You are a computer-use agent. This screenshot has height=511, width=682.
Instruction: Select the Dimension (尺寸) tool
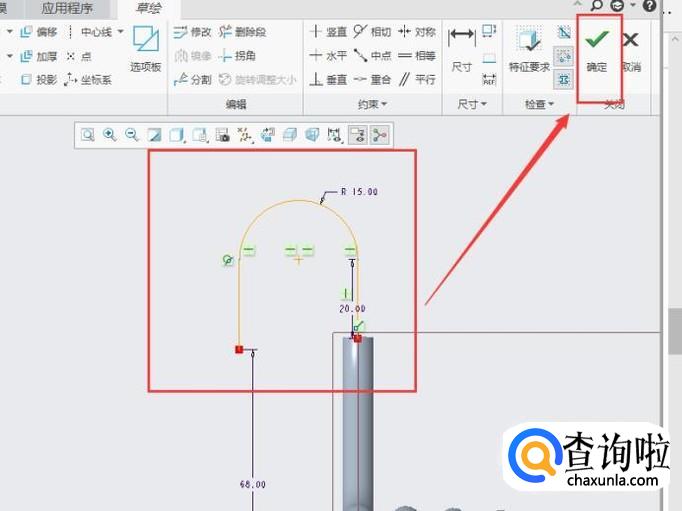tap(461, 48)
